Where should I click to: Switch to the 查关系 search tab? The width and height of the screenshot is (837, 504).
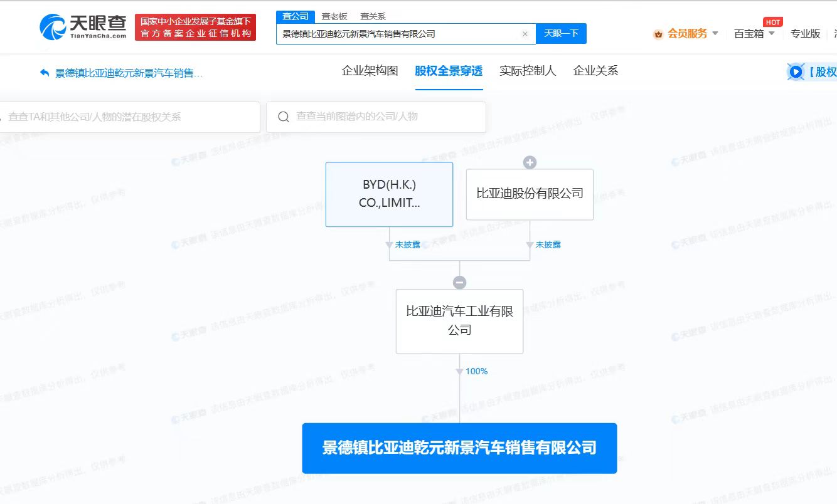373,16
